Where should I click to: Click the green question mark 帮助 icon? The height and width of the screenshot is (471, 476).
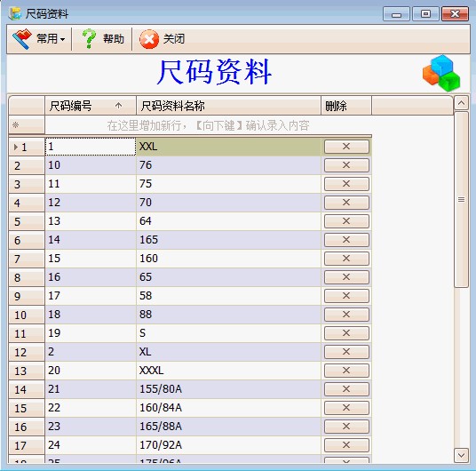pos(89,39)
